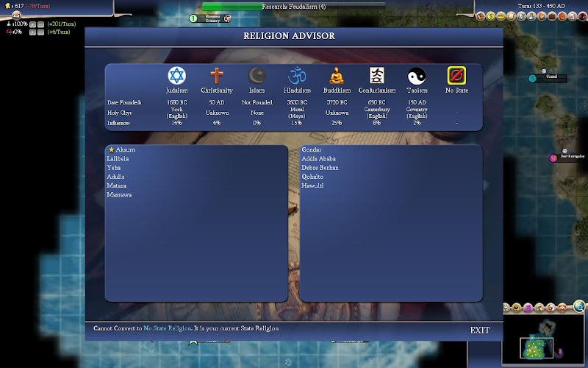The height and width of the screenshot is (368, 588).
Task: Click the Buddhism label text
Action: (337, 91)
